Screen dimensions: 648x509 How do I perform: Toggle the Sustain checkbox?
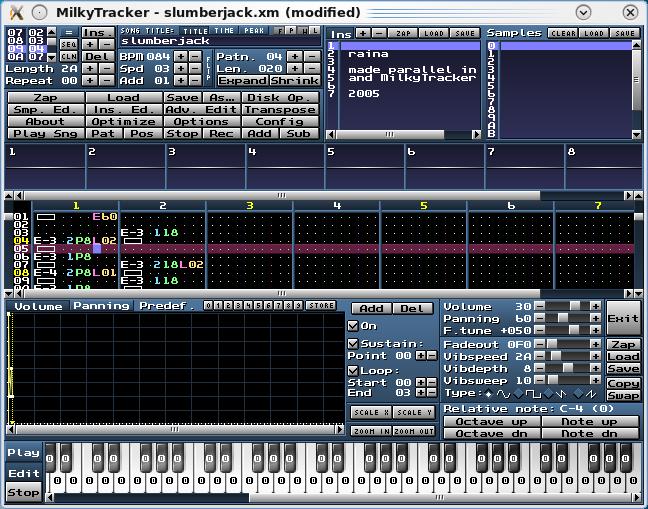(x=353, y=343)
